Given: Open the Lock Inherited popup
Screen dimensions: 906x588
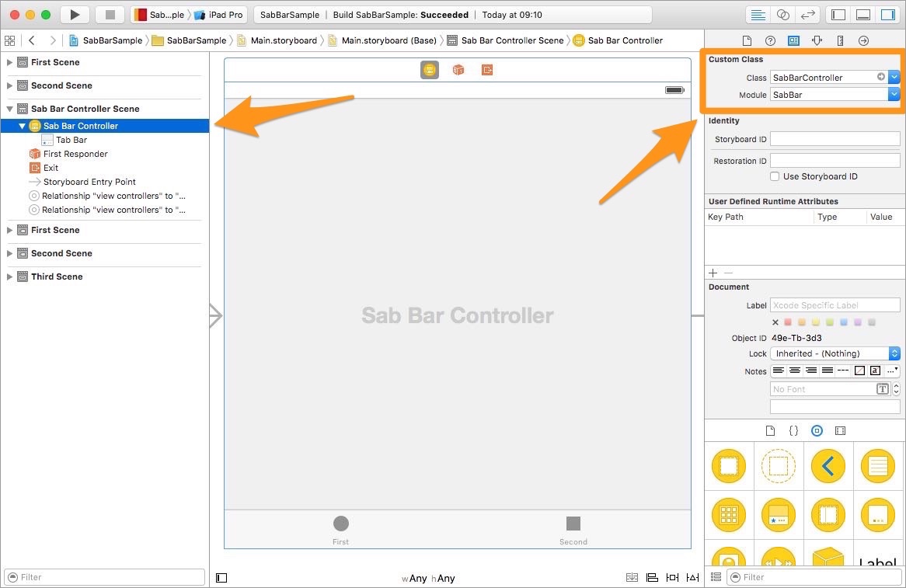Looking at the screenshot, I should pos(835,353).
